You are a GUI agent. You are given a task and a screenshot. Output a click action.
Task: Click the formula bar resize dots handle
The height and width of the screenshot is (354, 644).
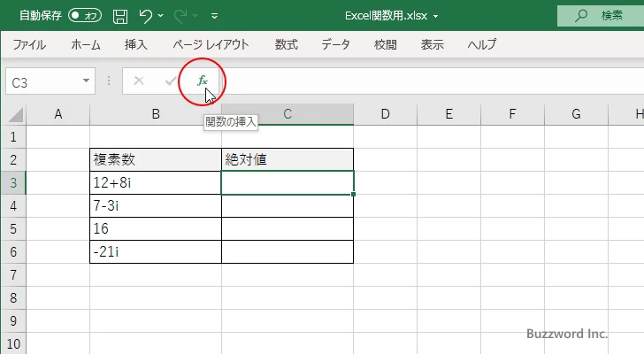point(109,81)
